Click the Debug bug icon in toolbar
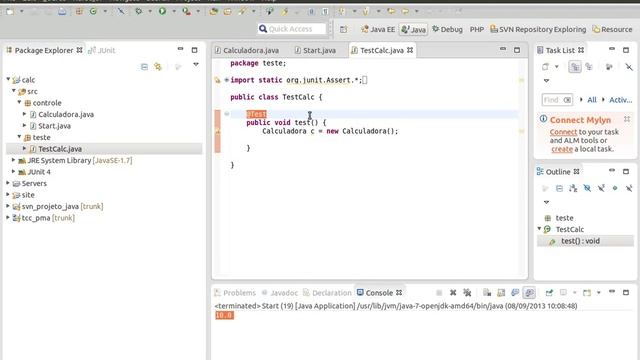 coord(139,11)
